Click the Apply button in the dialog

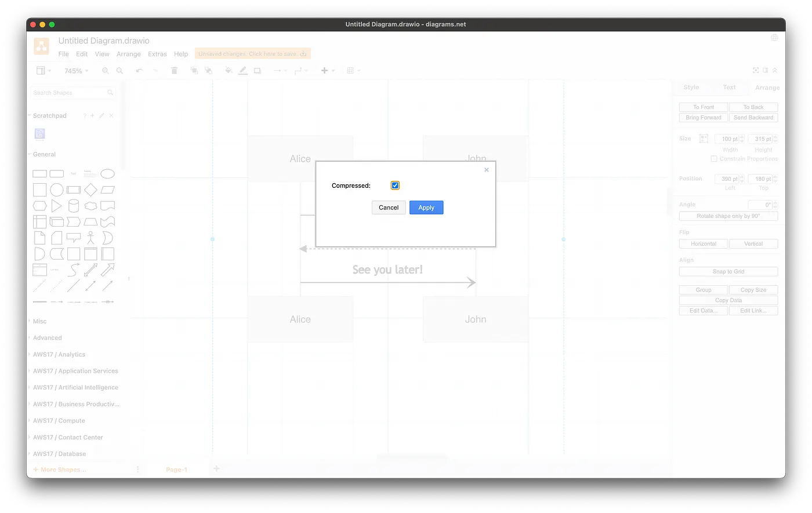tap(426, 207)
